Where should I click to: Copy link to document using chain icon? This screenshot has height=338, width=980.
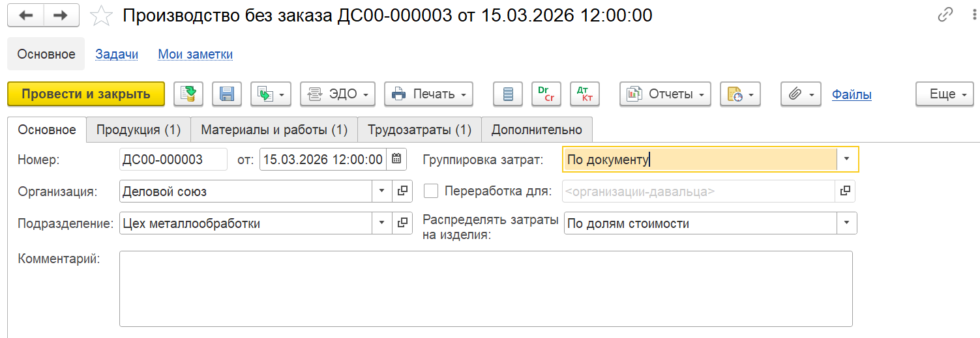point(945,15)
